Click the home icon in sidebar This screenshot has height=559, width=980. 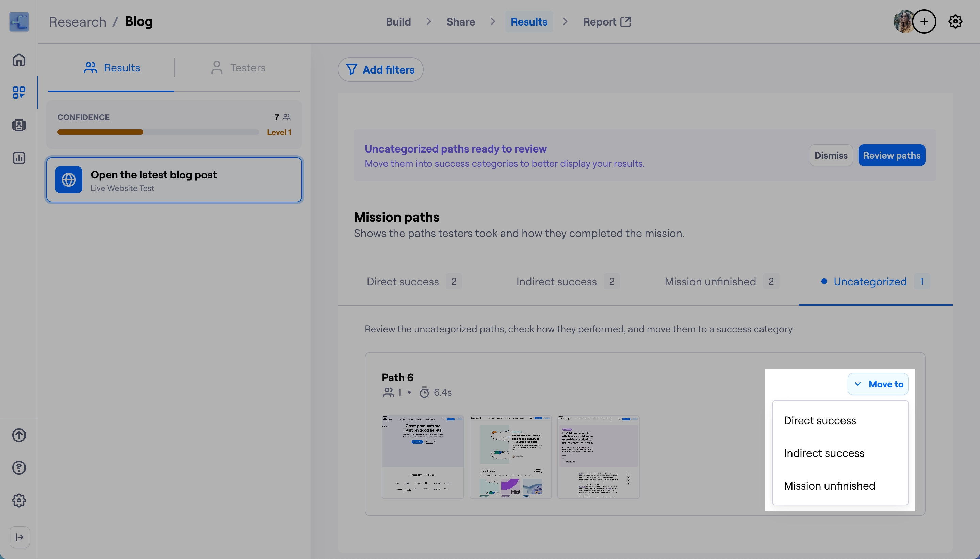tap(19, 60)
